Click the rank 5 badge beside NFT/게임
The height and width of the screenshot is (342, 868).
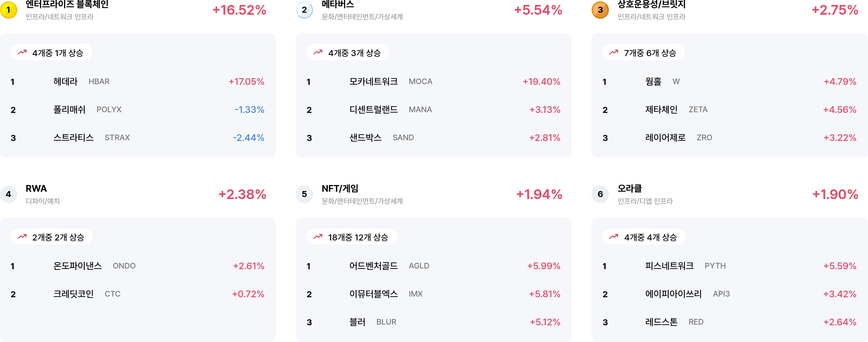coord(304,194)
